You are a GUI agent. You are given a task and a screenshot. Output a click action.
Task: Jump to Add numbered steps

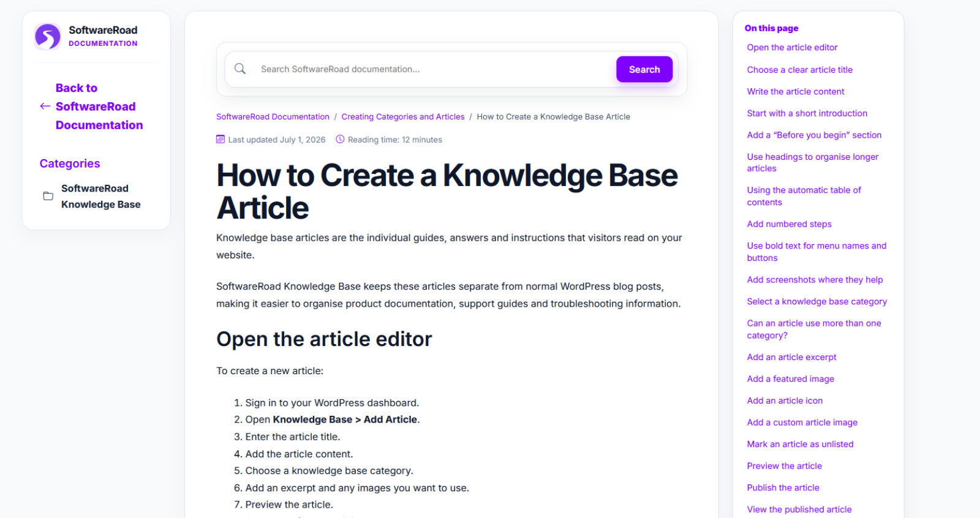pyautogui.click(x=789, y=224)
